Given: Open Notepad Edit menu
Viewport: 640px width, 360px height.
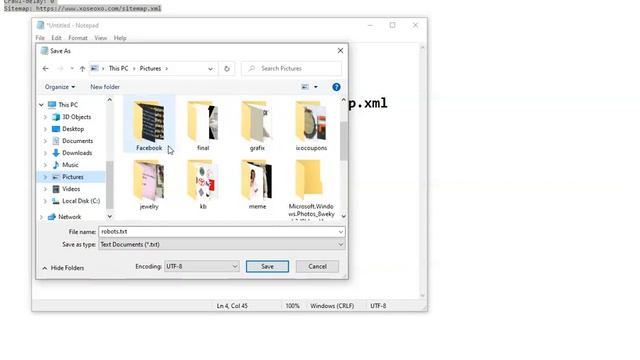Looking at the screenshot, I should [56, 38].
